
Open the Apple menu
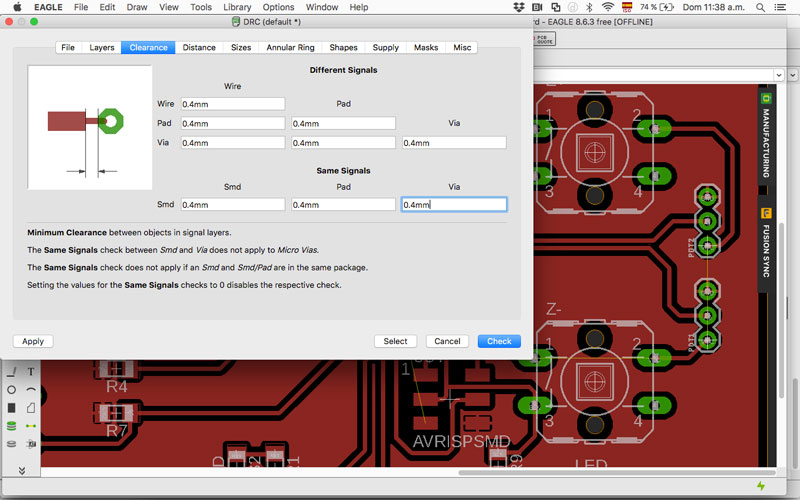17,7
